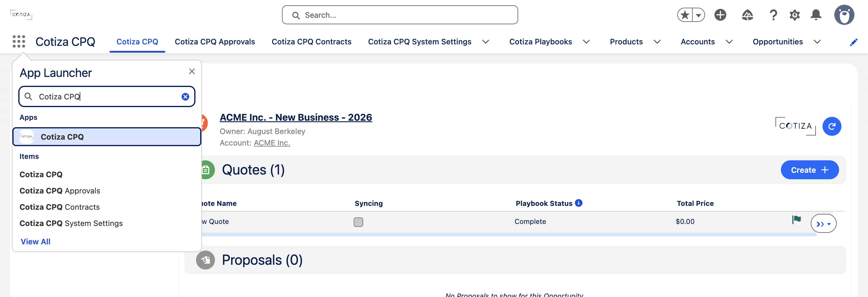Open the Trailhead guidance icon
The height and width of the screenshot is (297, 868).
(747, 15)
